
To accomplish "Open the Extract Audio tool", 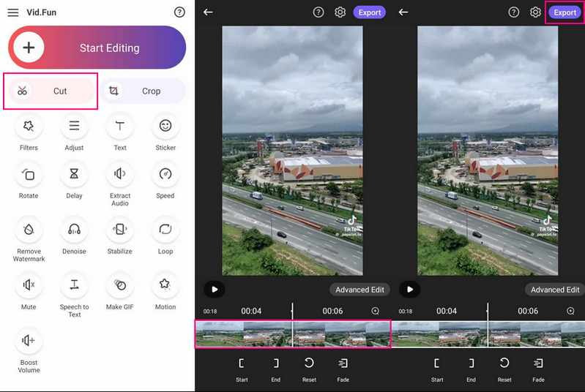I will (119, 175).
